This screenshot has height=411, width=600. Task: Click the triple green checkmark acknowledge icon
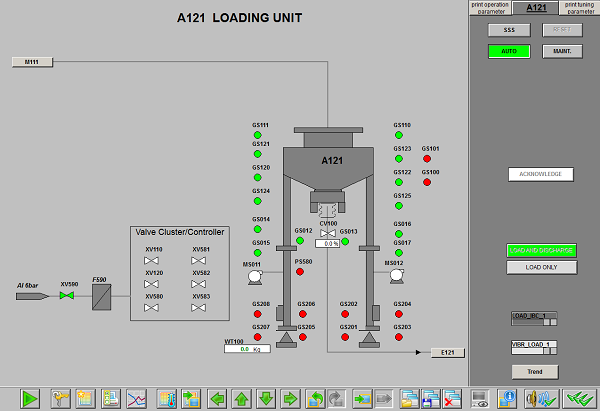pos(580,399)
